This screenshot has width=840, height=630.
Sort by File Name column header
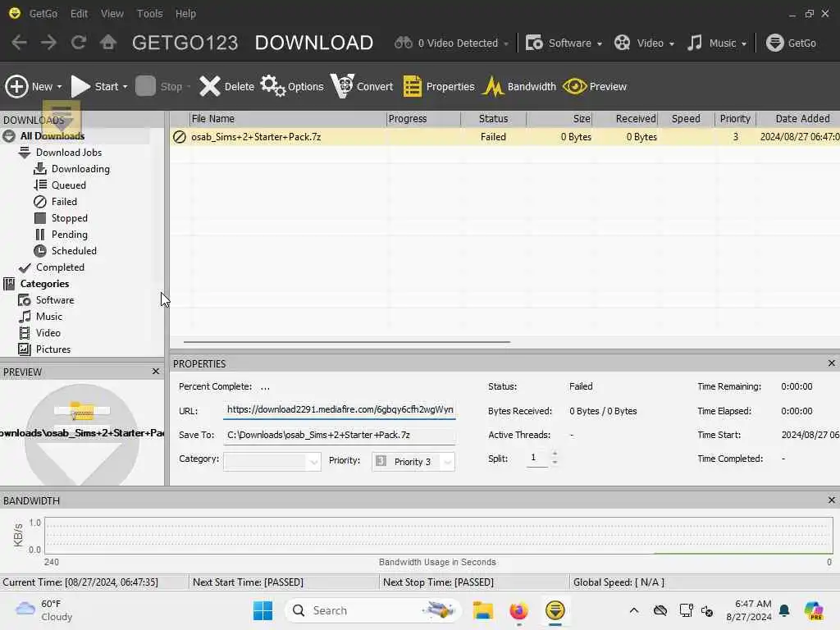288,119
